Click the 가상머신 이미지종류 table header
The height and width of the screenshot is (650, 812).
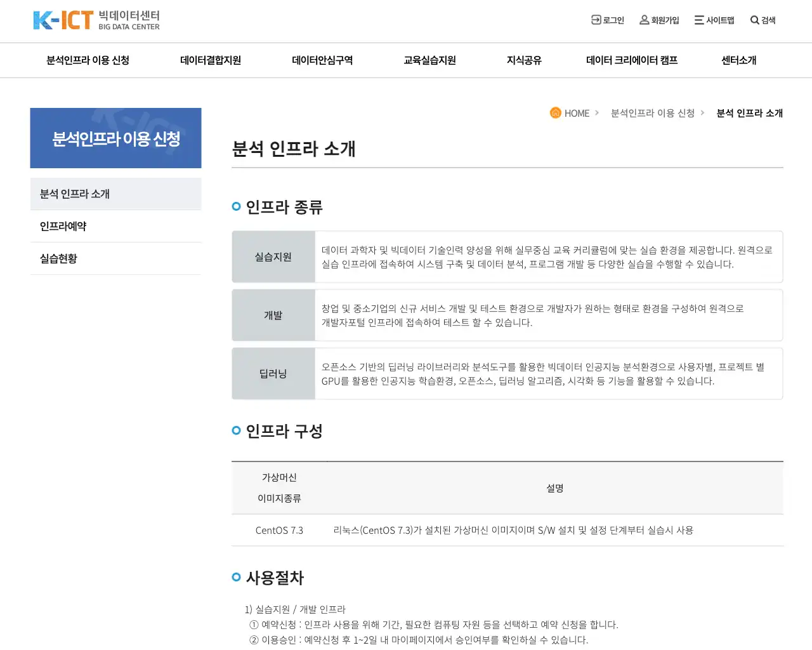[279, 487]
